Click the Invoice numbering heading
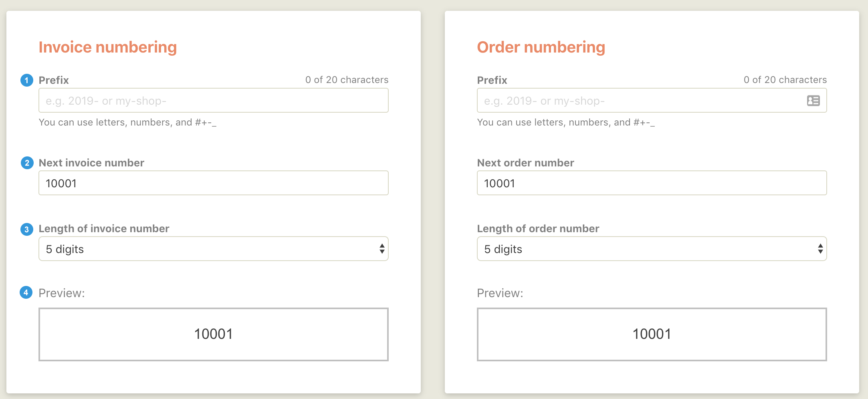The width and height of the screenshot is (868, 399). click(x=108, y=47)
